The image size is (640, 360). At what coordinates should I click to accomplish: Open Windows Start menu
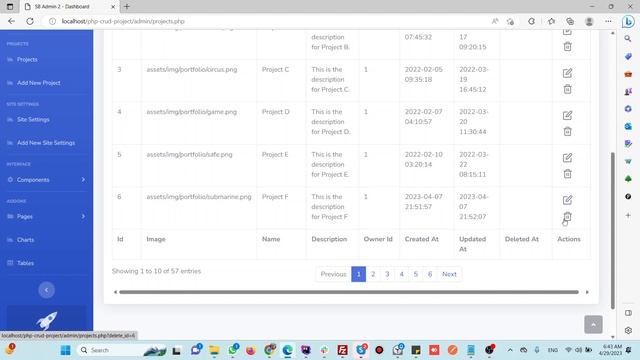tap(65, 350)
